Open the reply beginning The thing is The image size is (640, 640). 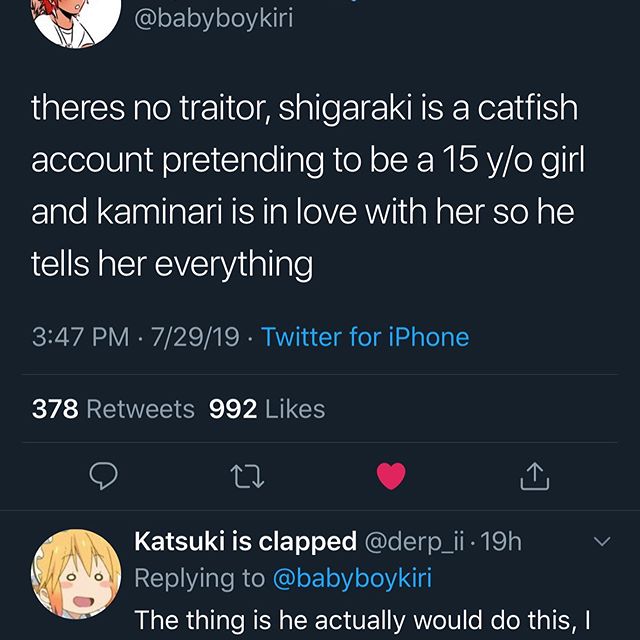(355, 620)
